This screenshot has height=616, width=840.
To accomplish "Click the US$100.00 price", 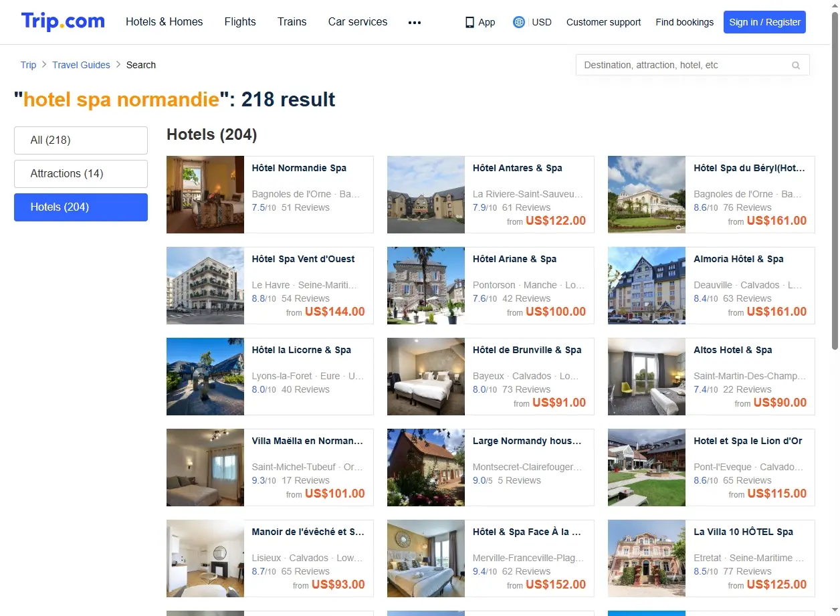I will (x=556, y=312).
